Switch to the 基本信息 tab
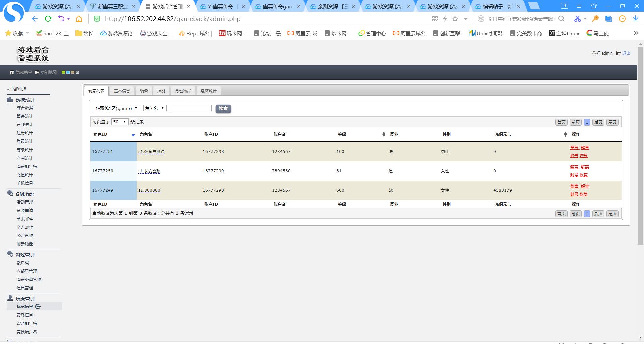Viewport: 644px width, 344px height. coord(122,91)
